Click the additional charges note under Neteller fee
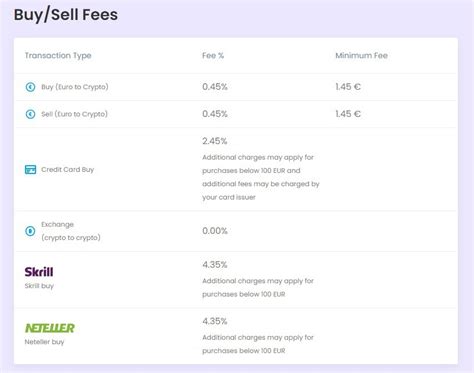 (258, 344)
